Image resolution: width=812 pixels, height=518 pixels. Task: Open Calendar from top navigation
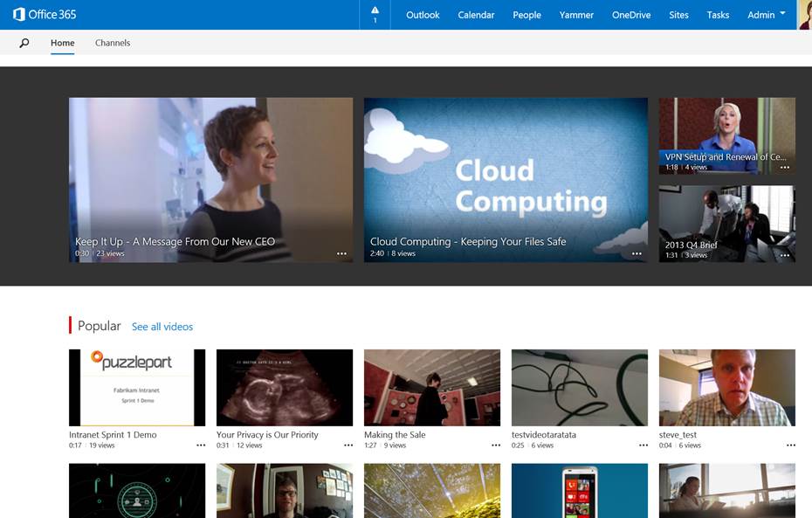pos(476,15)
